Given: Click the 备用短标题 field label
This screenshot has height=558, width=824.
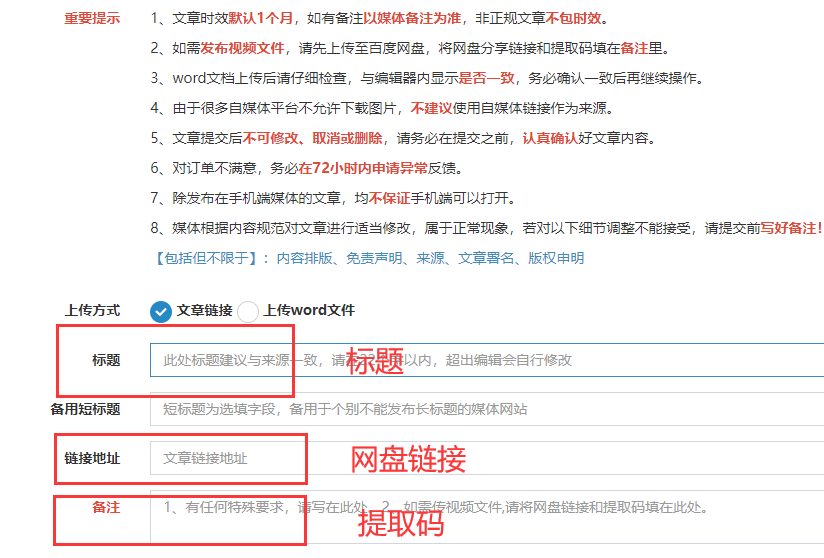Looking at the screenshot, I should point(85,409).
